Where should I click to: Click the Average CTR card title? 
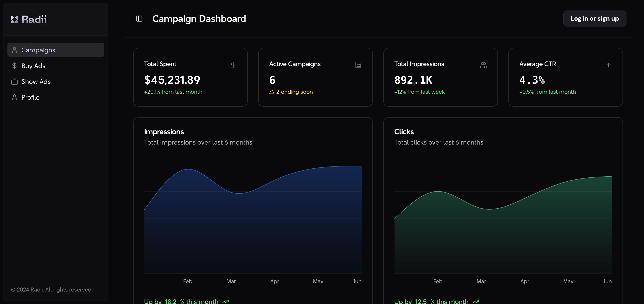coord(538,64)
